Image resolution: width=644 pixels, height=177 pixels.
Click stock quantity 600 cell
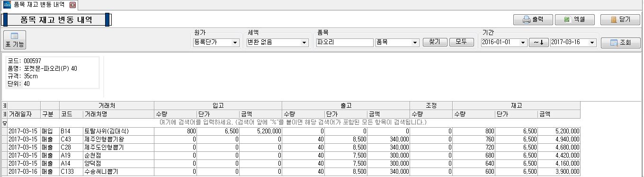click(474, 171)
